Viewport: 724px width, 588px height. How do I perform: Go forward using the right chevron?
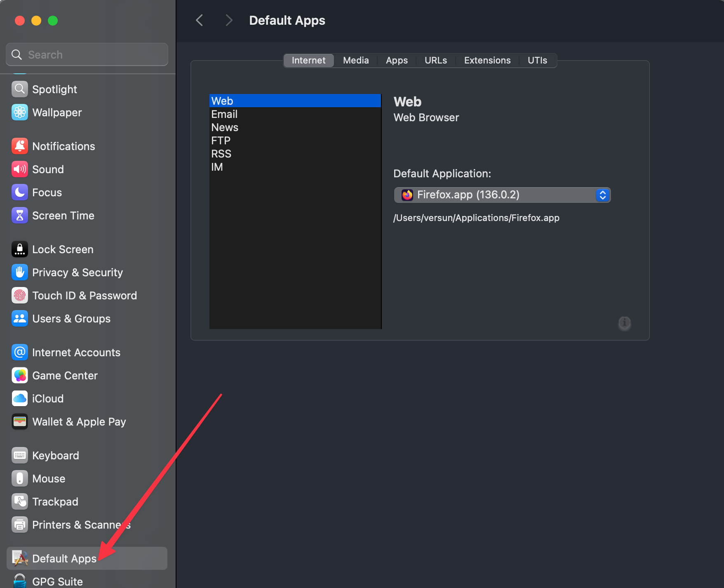point(229,20)
